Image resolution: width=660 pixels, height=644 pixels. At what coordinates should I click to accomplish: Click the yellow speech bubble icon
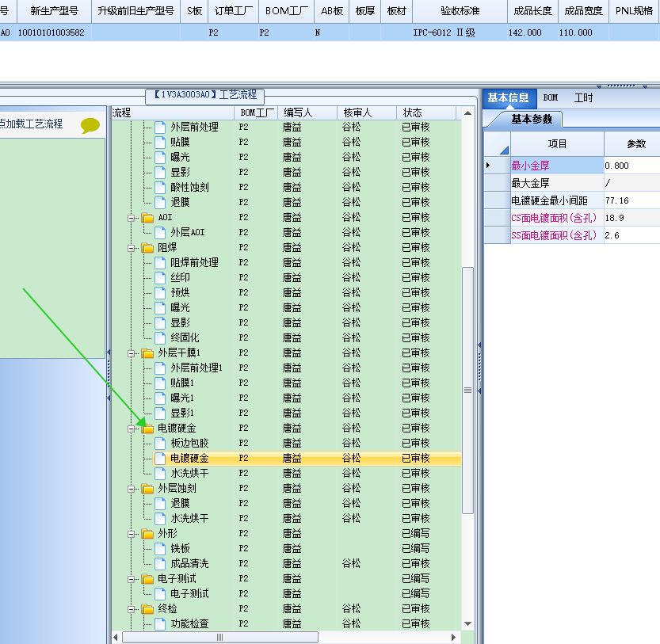pos(90,125)
